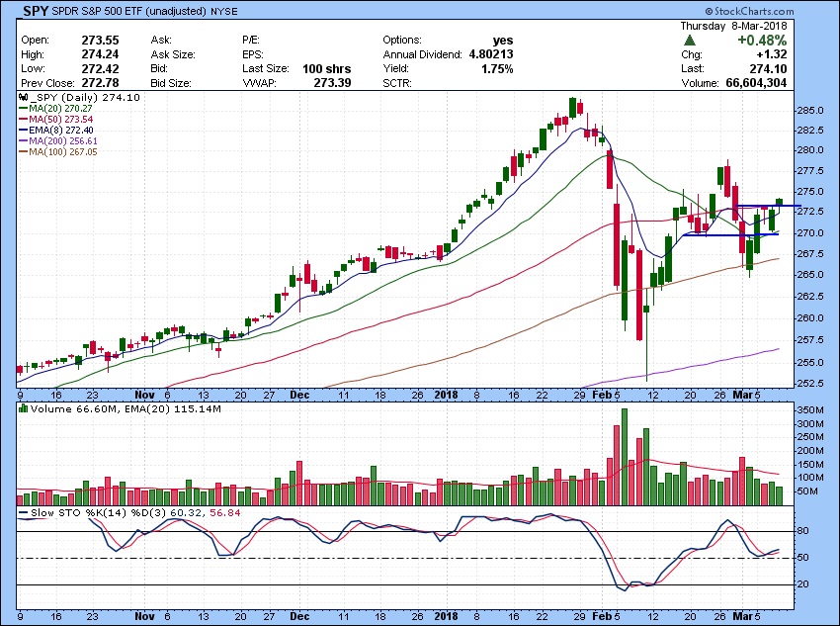Click the 265.0 price axis label
The width and height of the screenshot is (840, 626).
812,274
